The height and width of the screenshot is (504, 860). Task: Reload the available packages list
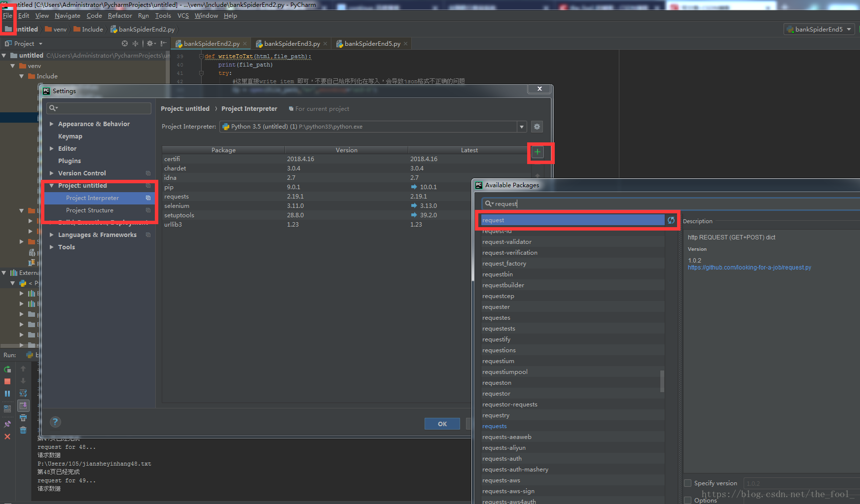(x=671, y=220)
